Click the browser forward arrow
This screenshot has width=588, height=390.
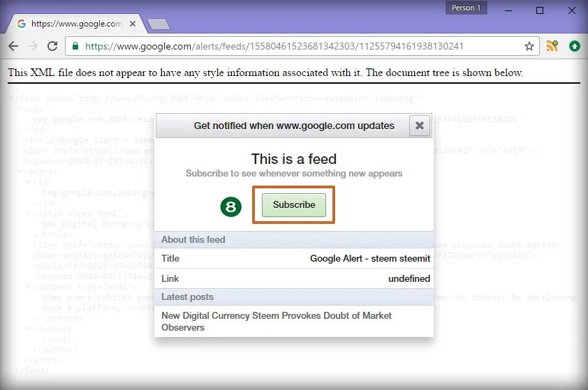33,46
